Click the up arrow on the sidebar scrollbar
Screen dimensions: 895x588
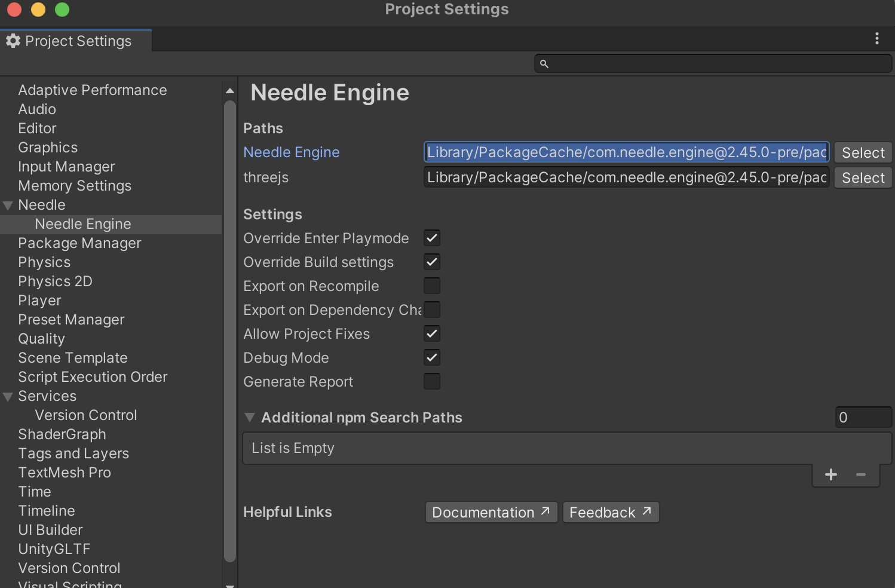(229, 90)
